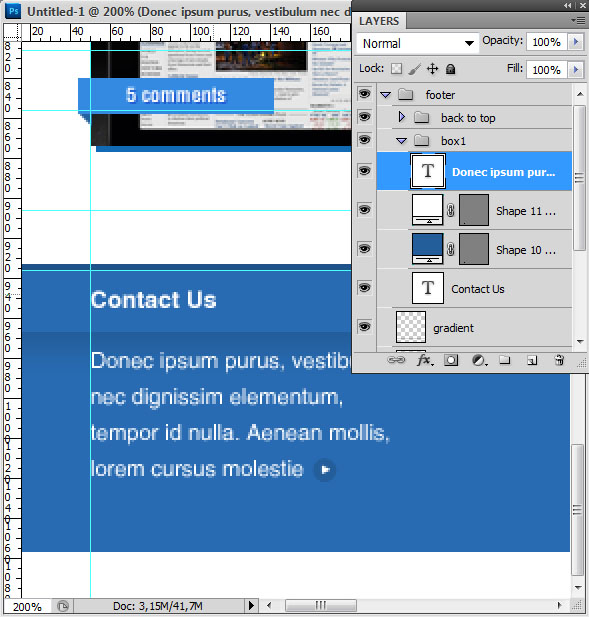Screen dimensions: 589x617
Task: Click Layers panel scroll up arrow
Action: 580,94
